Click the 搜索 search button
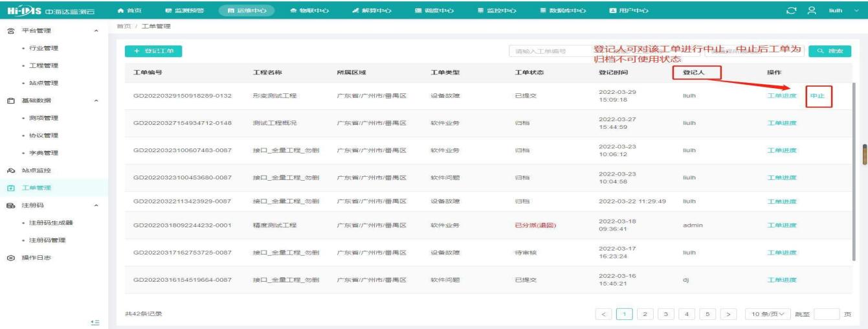The image size is (868, 329). (x=830, y=51)
